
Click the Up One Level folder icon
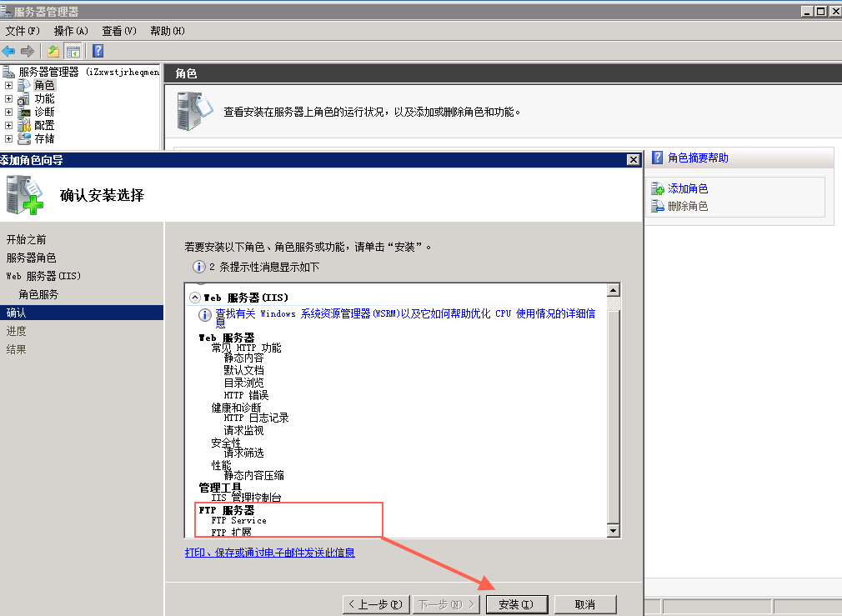pos(53,51)
